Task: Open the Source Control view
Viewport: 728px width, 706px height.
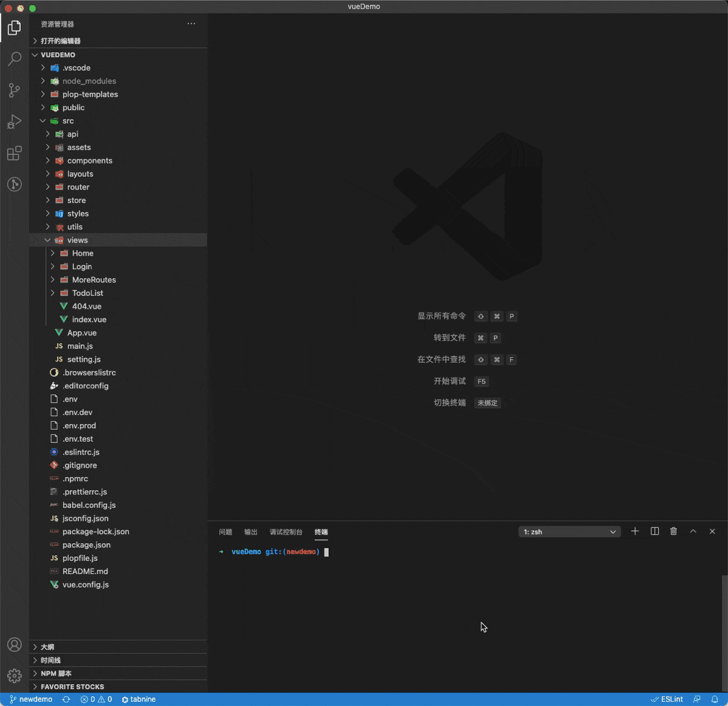Action: click(x=15, y=90)
